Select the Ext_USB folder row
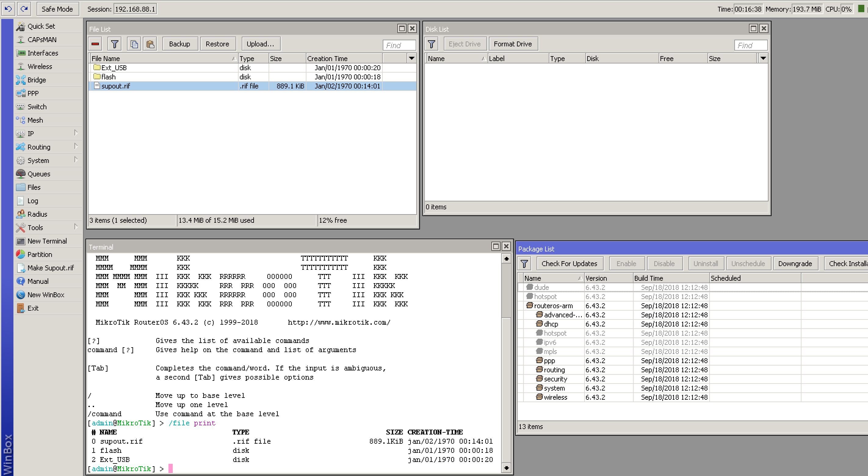 pyautogui.click(x=252, y=68)
